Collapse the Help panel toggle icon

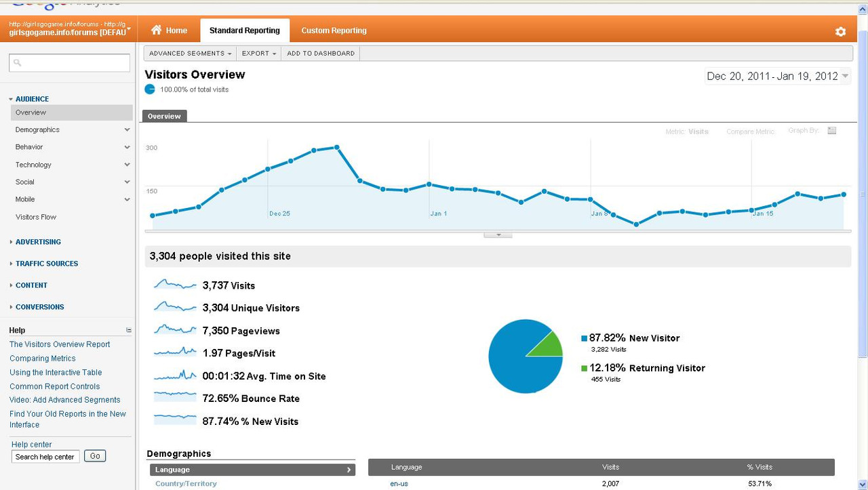tap(129, 330)
